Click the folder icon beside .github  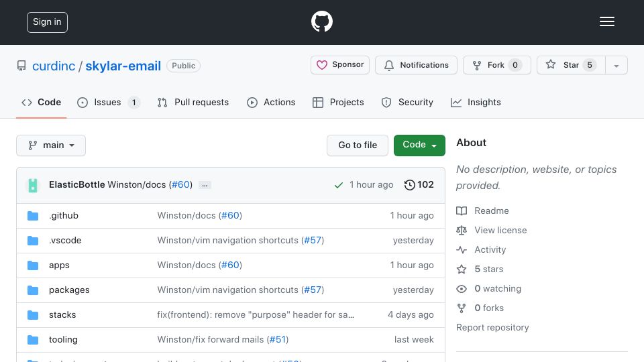point(33,215)
